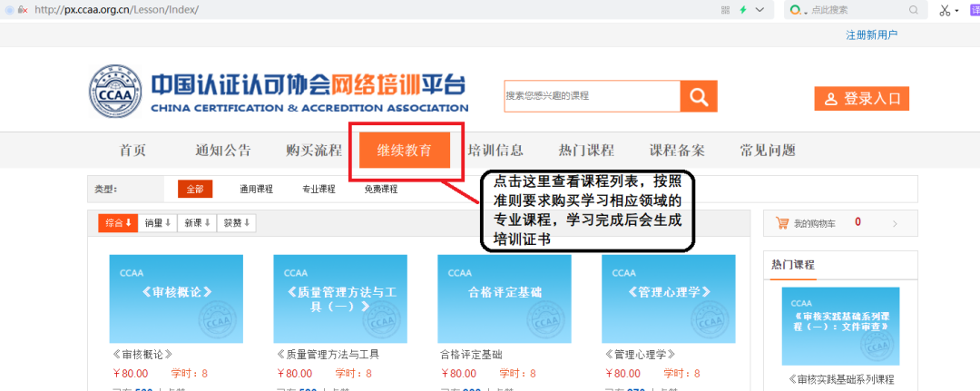Sort courses by 销量
980x391 pixels.
(158, 223)
